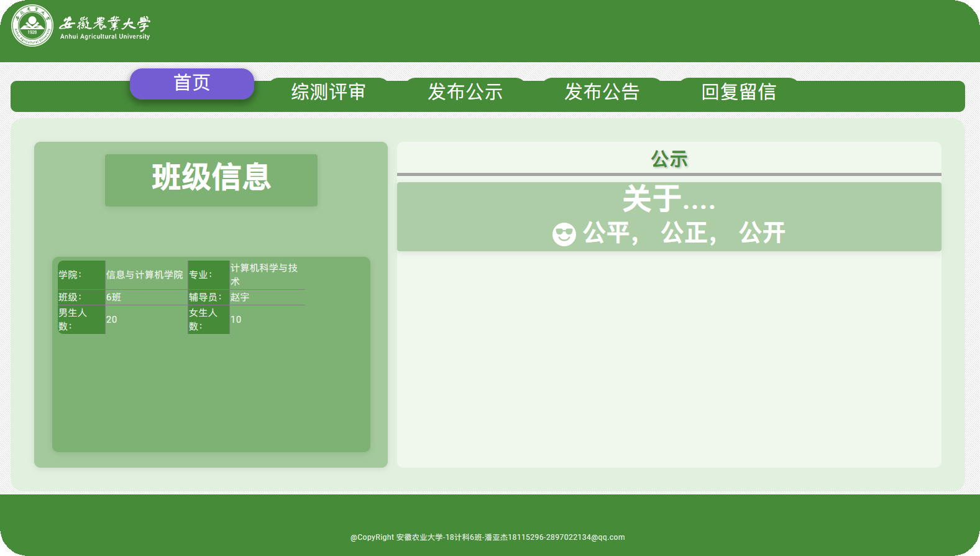Click the 公平, 公正, 公开 slogan
The height and width of the screenshot is (556, 980).
pyautogui.click(x=684, y=233)
